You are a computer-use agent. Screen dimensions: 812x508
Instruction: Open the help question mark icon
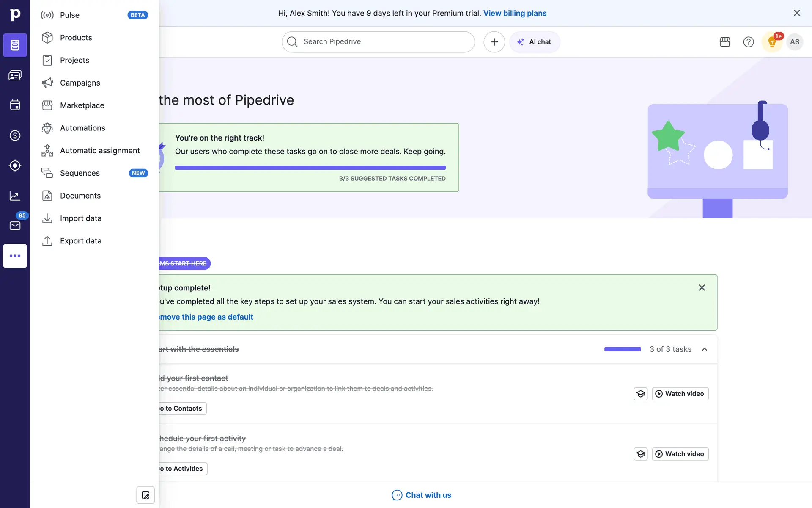coord(749,42)
